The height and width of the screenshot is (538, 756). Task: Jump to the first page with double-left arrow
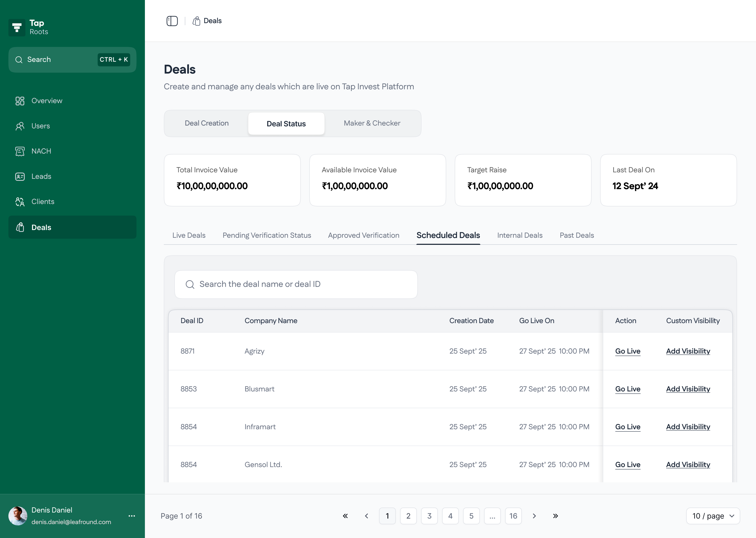[345, 516]
